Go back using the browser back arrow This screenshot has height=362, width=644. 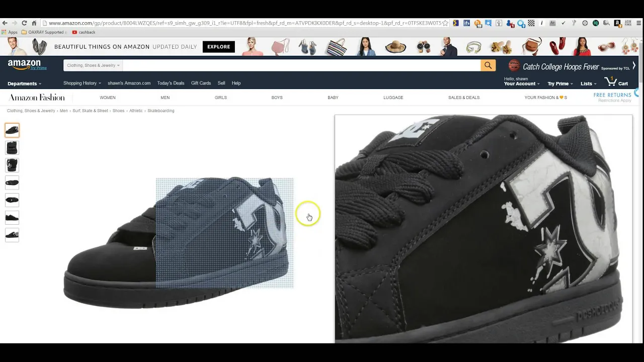pyautogui.click(x=5, y=23)
